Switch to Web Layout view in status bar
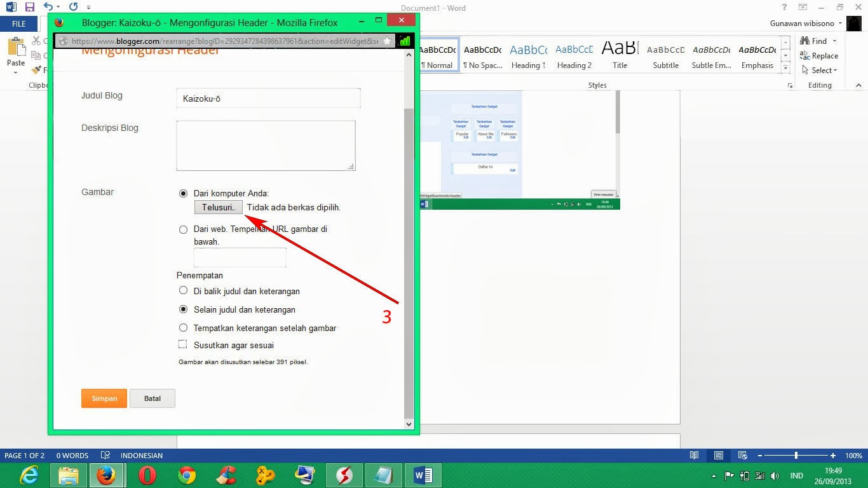The width and height of the screenshot is (868, 488). [x=742, y=455]
